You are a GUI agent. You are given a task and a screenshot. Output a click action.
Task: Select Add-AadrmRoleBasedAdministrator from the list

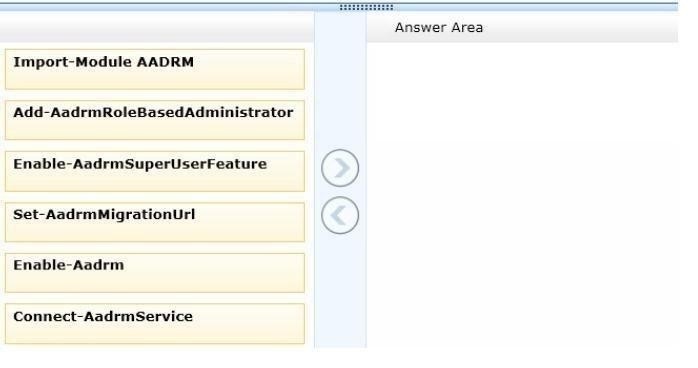(x=155, y=120)
